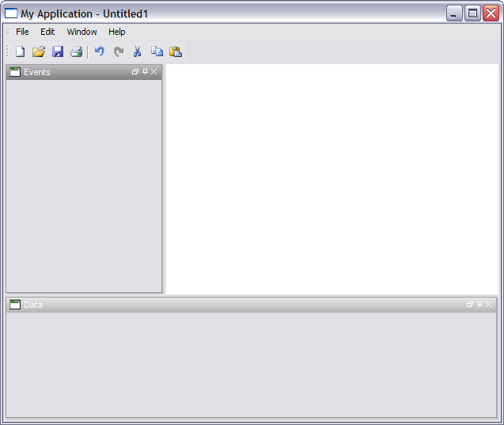Close the My Application window
Screen dimensions: 504x425
pyautogui.click(x=491, y=13)
